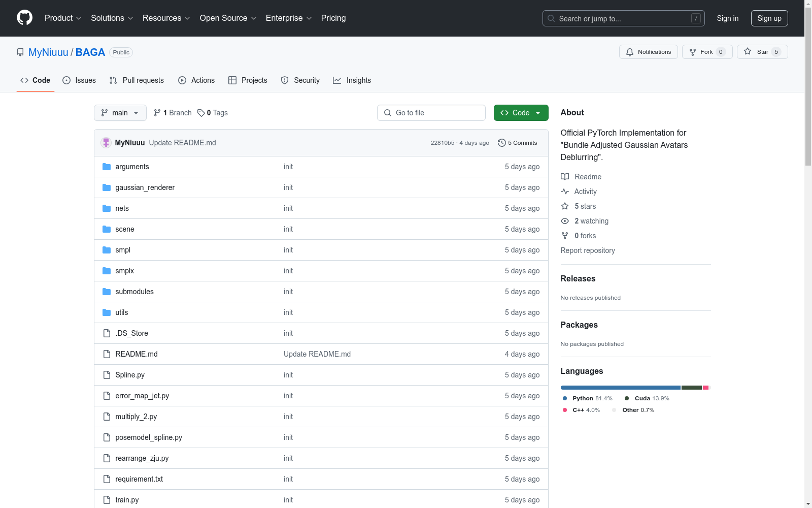This screenshot has height=508, width=812.
Task: Click the blue Python language bar segment
Action: point(620,388)
